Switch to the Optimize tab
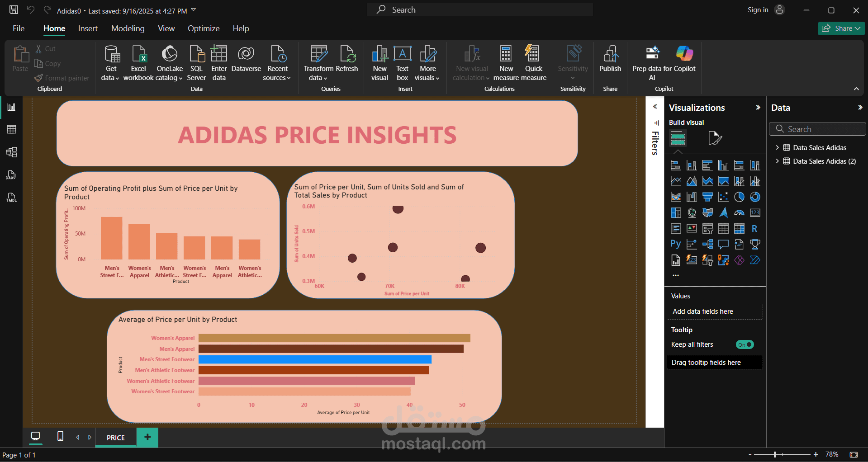 pyautogui.click(x=204, y=28)
